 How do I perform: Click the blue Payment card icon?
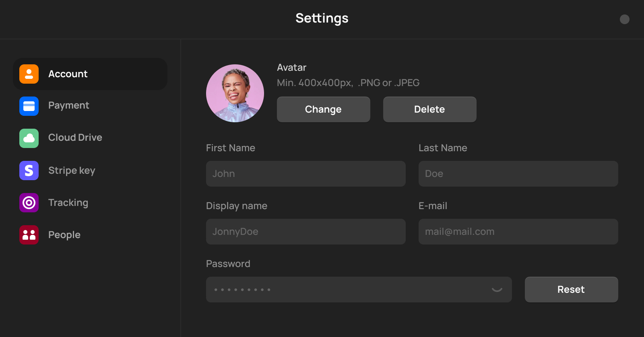point(29,106)
